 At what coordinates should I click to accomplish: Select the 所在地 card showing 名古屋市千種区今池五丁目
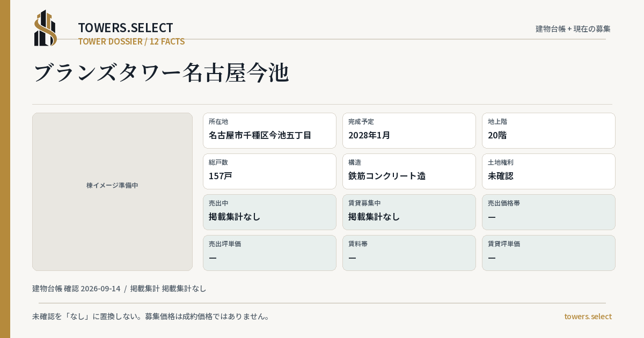[269, 130]
